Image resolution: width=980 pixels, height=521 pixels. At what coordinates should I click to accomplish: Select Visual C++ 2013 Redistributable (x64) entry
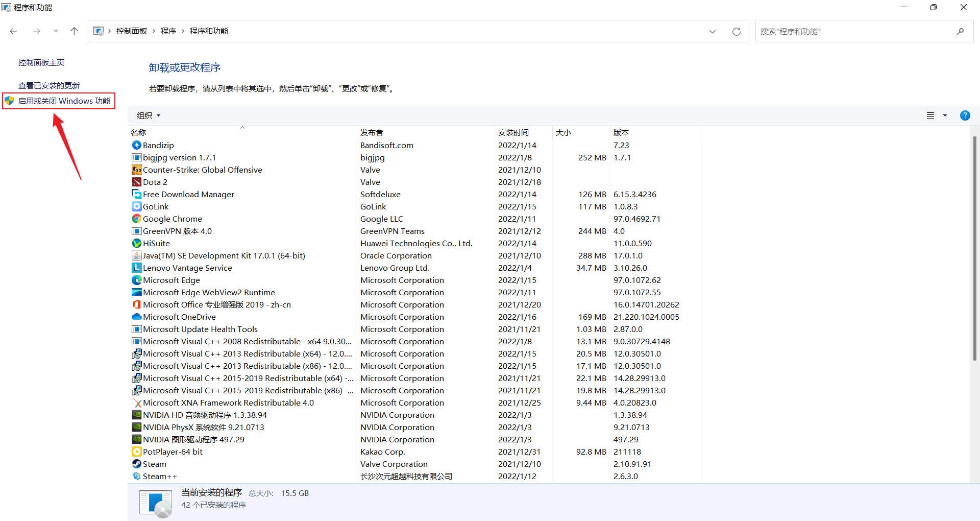pos(416,353)
